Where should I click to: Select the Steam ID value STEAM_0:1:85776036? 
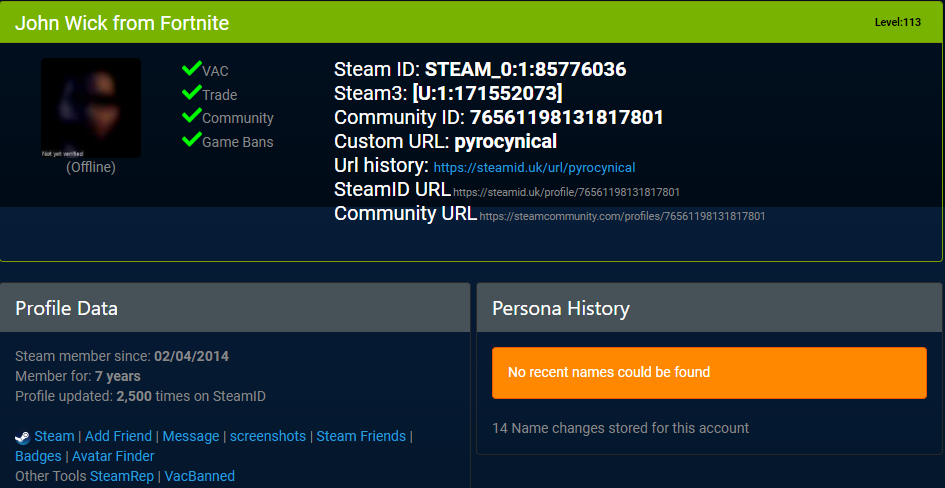526,69
